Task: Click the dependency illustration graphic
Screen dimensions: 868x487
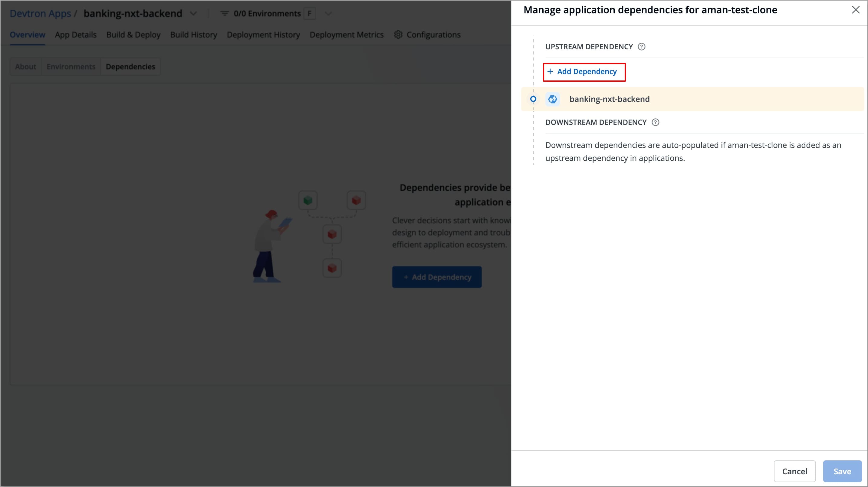Action: tap(309, 237)
